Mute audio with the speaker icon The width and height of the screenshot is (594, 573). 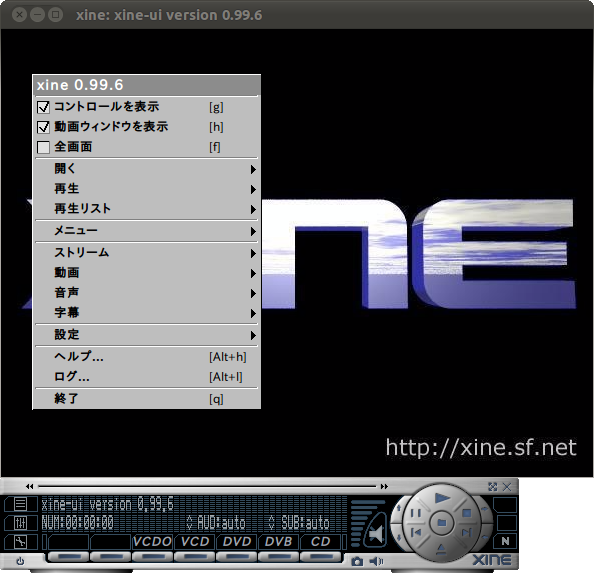pyautogui.click(x=375, y=534)
